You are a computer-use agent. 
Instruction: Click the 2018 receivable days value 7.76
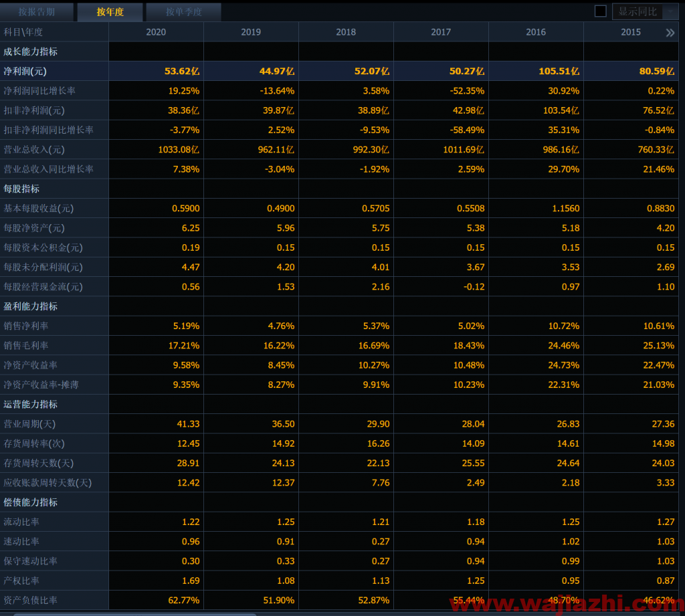381,483
